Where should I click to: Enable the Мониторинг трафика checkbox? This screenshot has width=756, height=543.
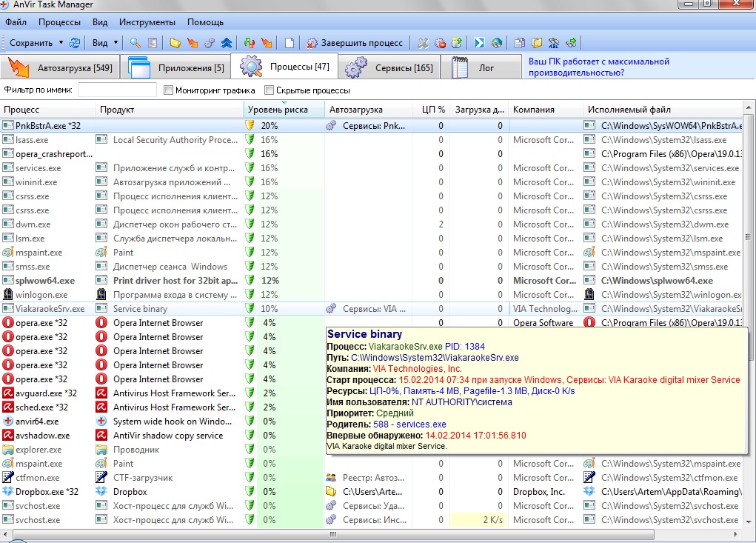coord(168,90)
